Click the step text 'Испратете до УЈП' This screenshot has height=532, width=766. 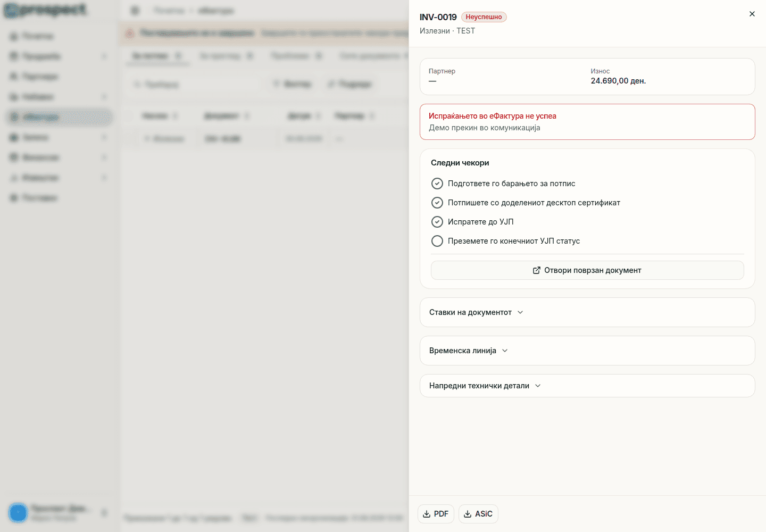click(481, 222)
